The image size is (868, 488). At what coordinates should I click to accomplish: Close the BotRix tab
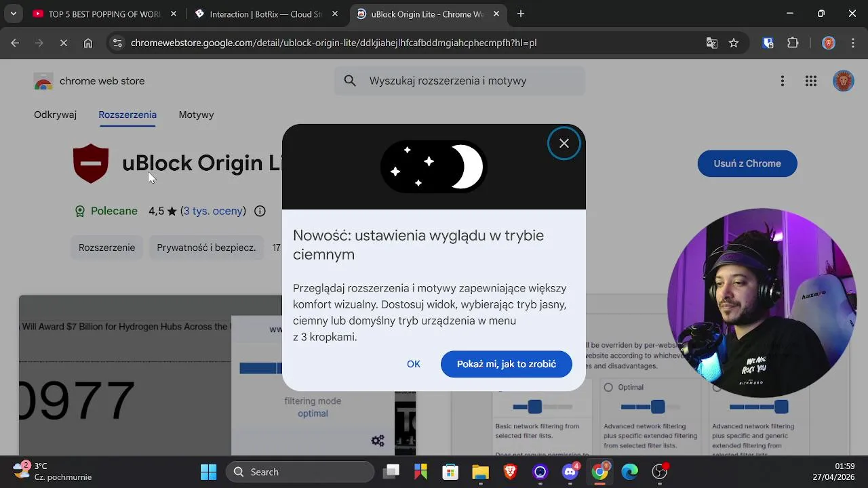coord(334,14)
